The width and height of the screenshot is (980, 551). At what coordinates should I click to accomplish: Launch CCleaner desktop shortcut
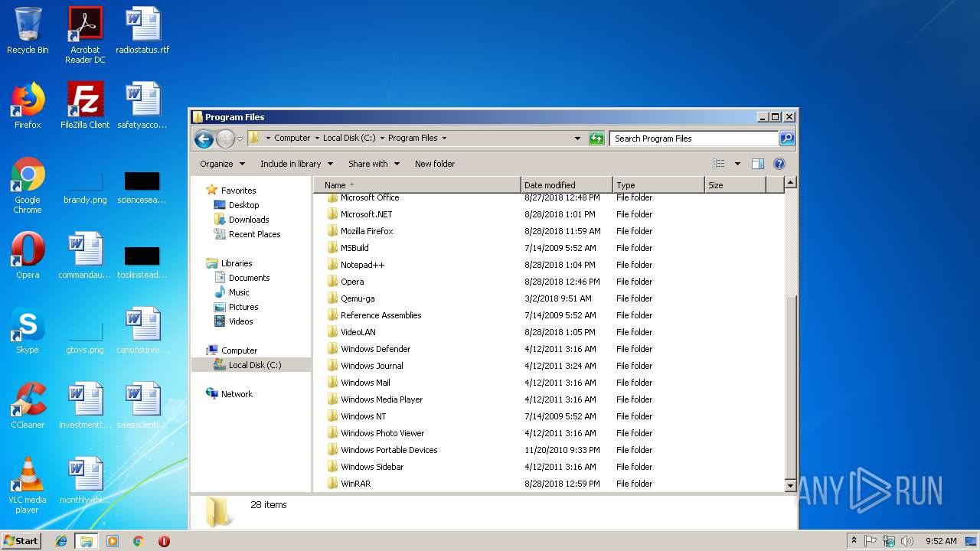pos(28,406)
